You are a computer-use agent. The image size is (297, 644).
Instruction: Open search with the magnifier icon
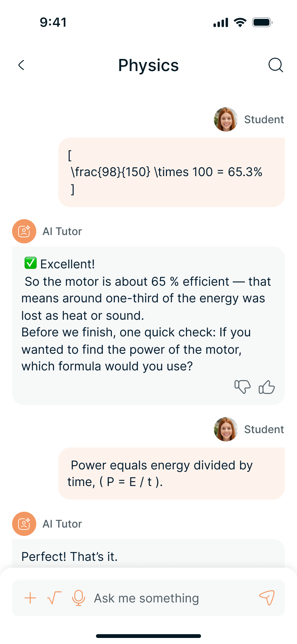pyautogui.click(x=275, y=65)
